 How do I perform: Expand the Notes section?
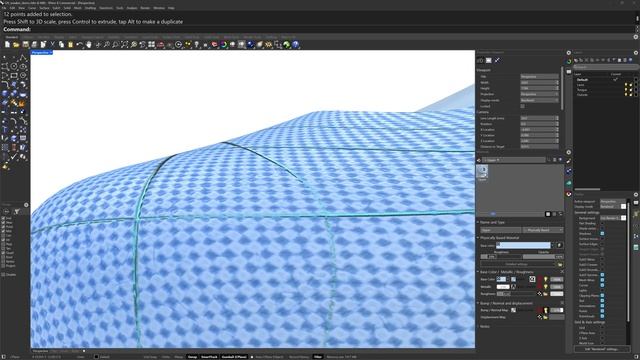pyautogui.click(x=478, y=326)
